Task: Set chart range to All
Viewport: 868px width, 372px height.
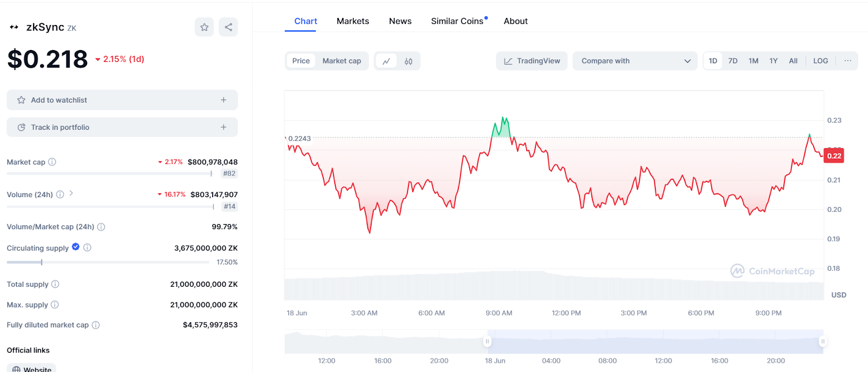Action: point(793,61)
